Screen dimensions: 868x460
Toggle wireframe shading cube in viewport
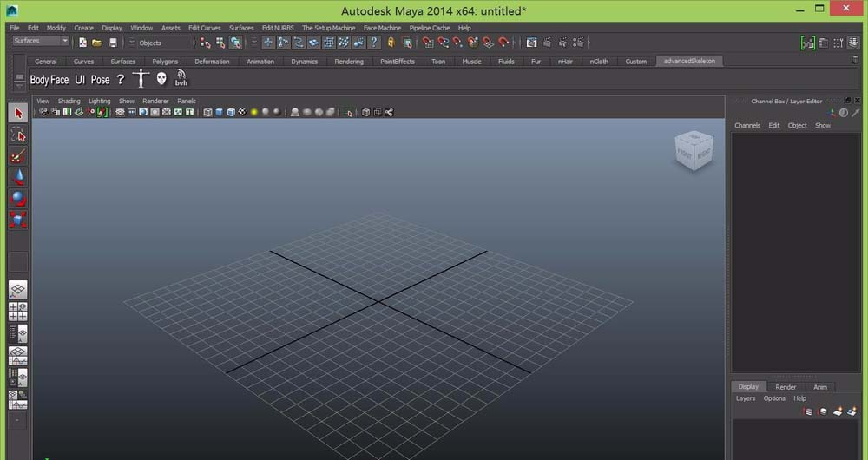[x=207, y=112]
